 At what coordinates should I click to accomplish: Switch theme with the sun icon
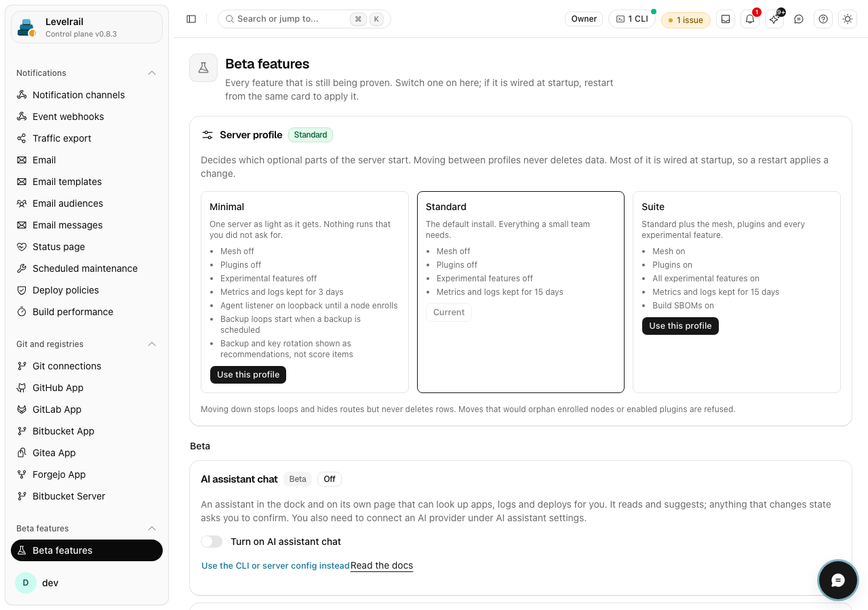pos(848,19)
